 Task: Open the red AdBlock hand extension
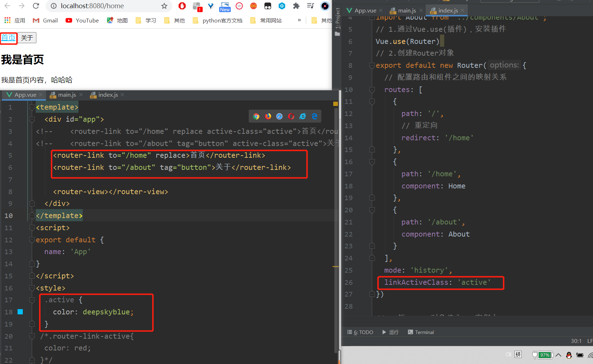(182, 6)
